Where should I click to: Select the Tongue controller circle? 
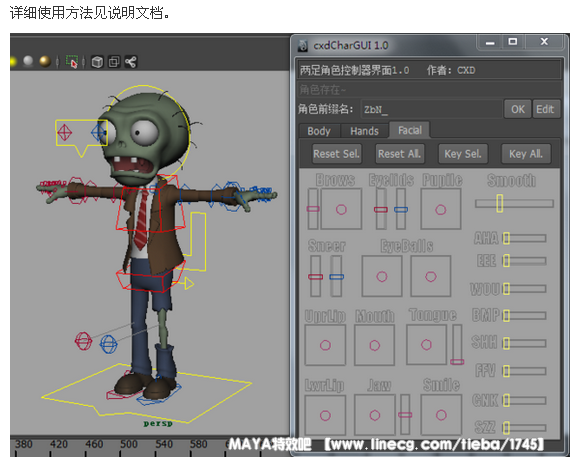[426, 345]
